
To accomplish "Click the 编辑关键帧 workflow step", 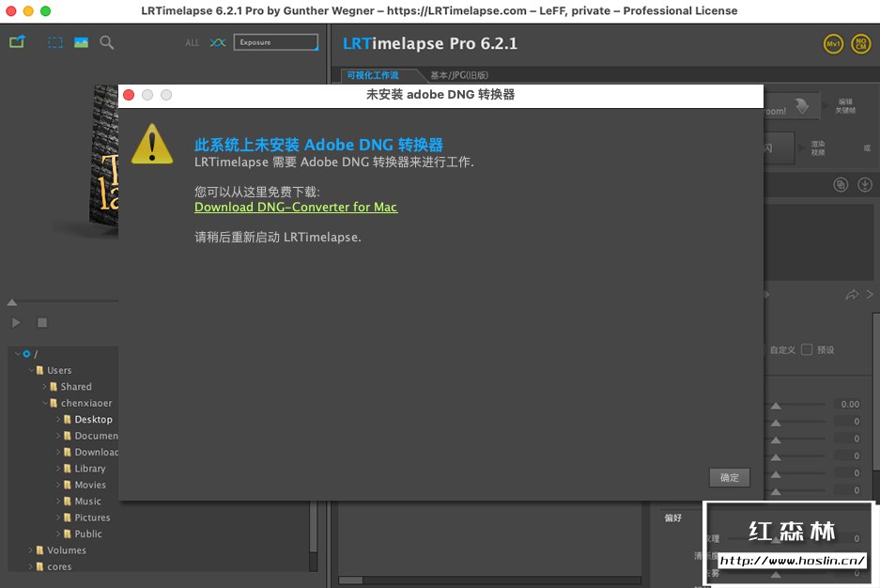I will (845, 106).
